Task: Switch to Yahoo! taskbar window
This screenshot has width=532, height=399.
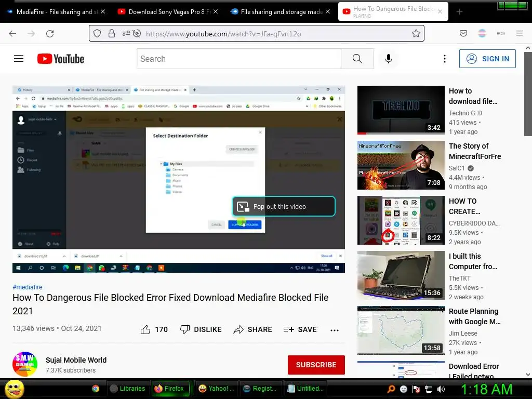Action: [x=217, y=389]
